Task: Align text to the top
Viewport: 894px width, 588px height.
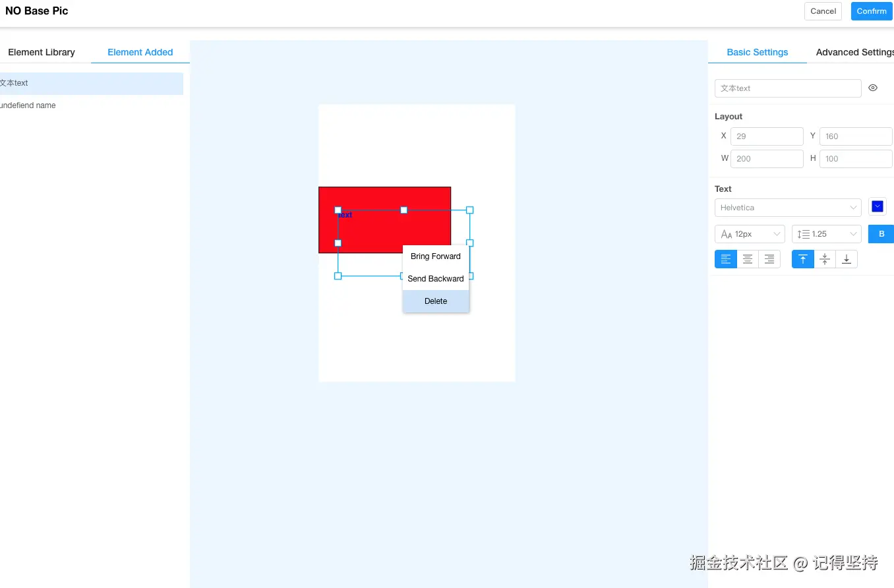Action: tap(803, 259)
